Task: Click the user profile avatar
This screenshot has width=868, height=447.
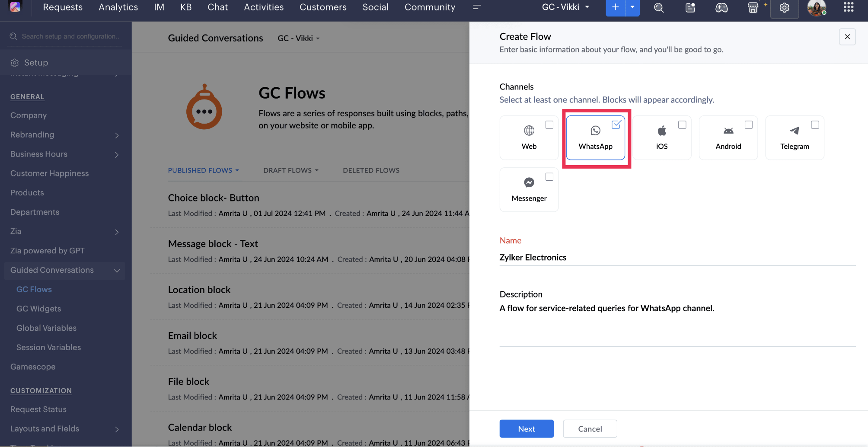Action: (x=816, y=8)
